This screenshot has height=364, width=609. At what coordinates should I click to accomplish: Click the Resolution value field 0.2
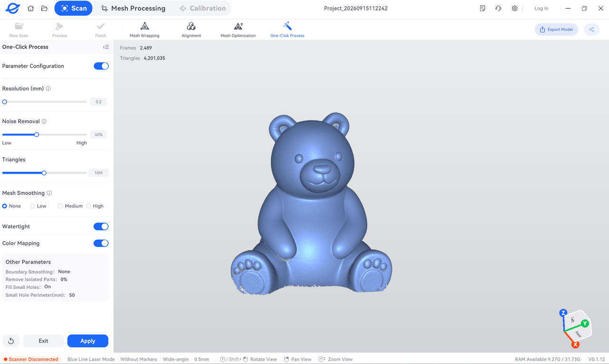click(98, 102)
